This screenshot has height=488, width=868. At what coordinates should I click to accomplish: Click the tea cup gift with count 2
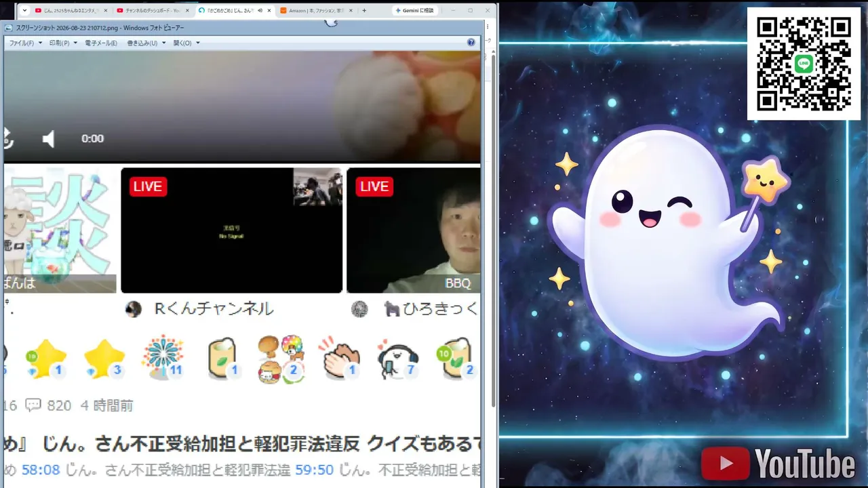click(x=456, y=358)
